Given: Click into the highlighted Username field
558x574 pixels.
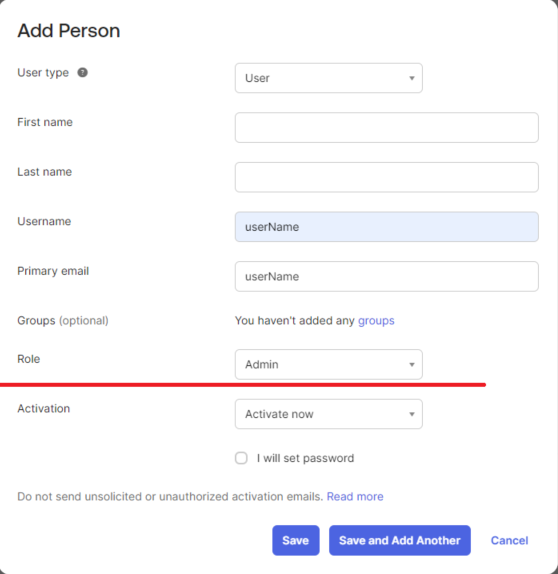Looking at the screenshot, I should tap(387, 227).
